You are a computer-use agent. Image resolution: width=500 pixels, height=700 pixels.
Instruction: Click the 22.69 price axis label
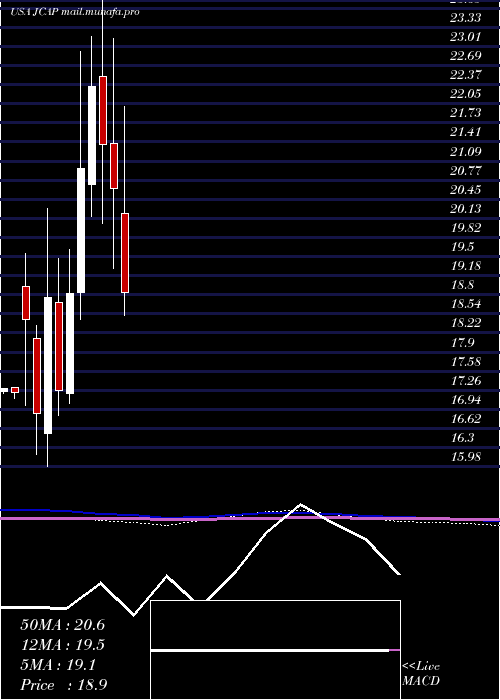coord(466,56)
